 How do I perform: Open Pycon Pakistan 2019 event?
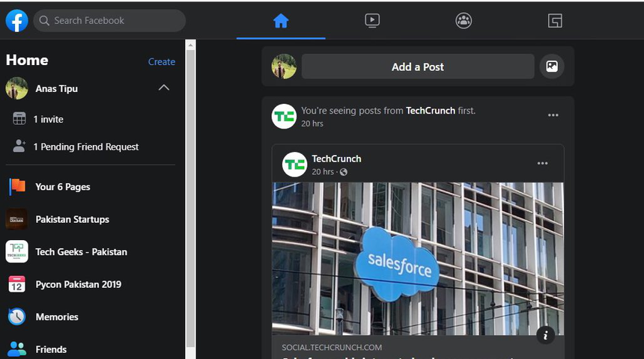79,284
